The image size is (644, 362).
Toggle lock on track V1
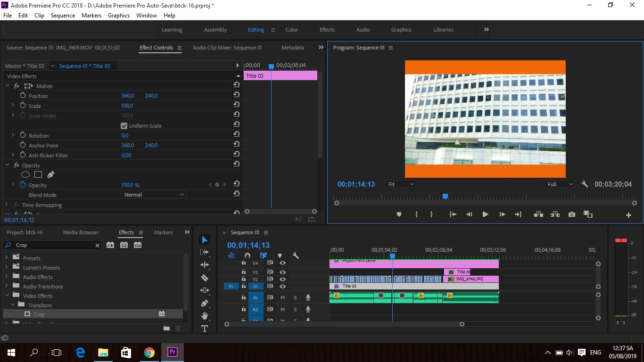coord(244,286)
